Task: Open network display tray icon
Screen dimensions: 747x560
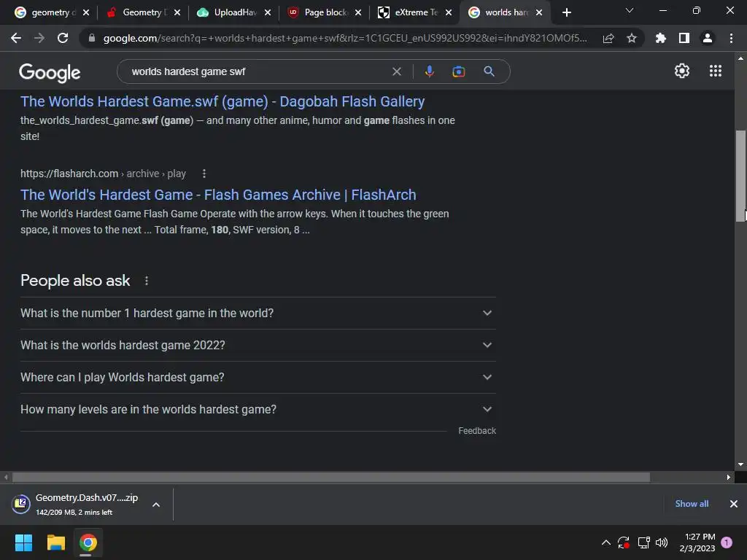Action: pyautogui.click(x=643, y=542)
